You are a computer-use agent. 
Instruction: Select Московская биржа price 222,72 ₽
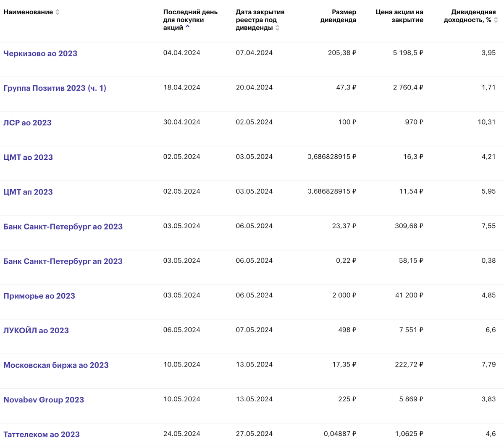pos(409,365)
